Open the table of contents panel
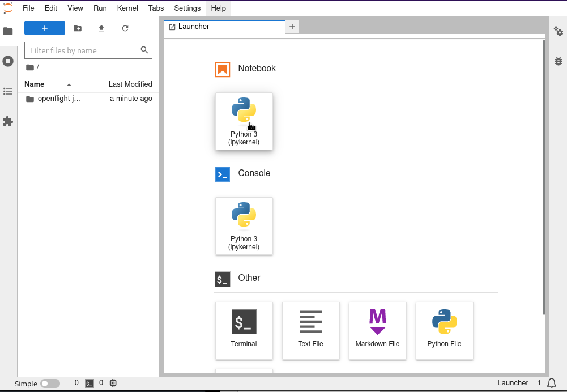Screen dimensions: 567x392 point(8,91)
